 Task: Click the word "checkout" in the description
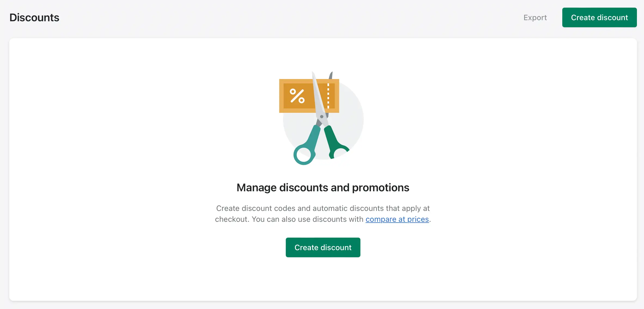[x=232, y=219]
